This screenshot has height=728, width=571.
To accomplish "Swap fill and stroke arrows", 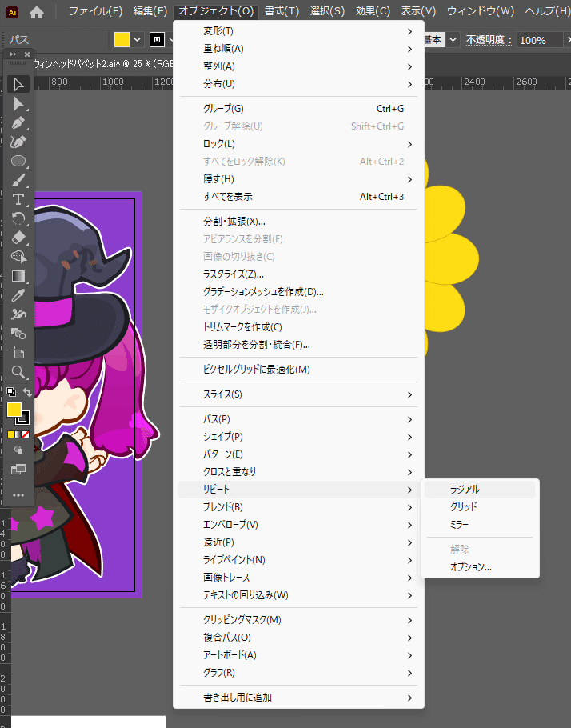I will (x=27, y=392).
